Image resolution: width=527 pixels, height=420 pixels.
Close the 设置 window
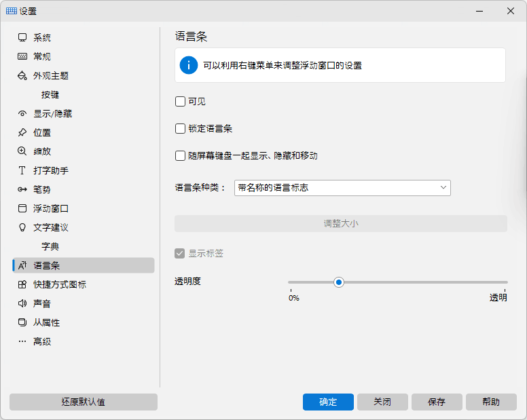coord(511,11)
